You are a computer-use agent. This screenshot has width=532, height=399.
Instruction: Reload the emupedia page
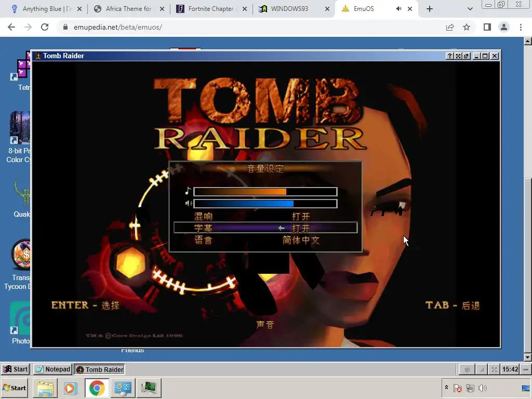(x=45, y=27)
